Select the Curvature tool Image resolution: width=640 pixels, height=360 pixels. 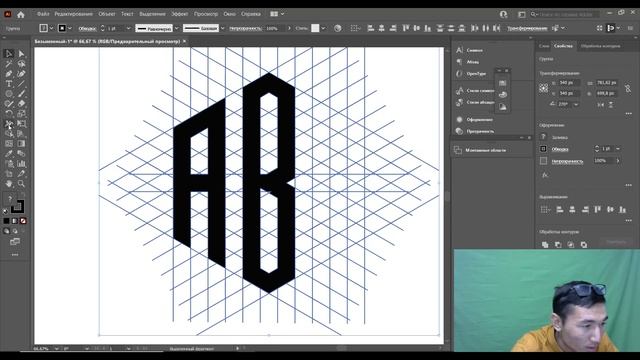(21, 74)
